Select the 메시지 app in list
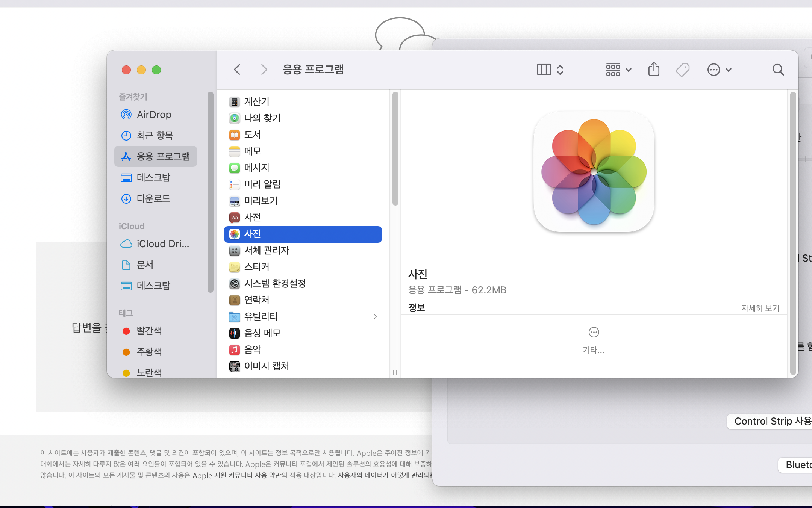This screenshot has width=812, height=508. (256, 168)
